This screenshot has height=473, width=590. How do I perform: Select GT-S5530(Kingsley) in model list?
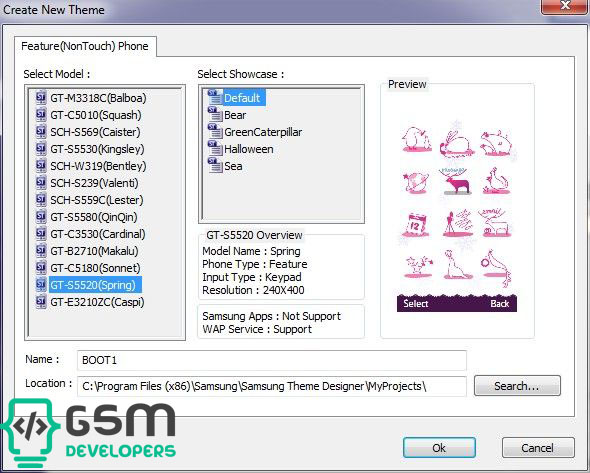coord(97,149)
